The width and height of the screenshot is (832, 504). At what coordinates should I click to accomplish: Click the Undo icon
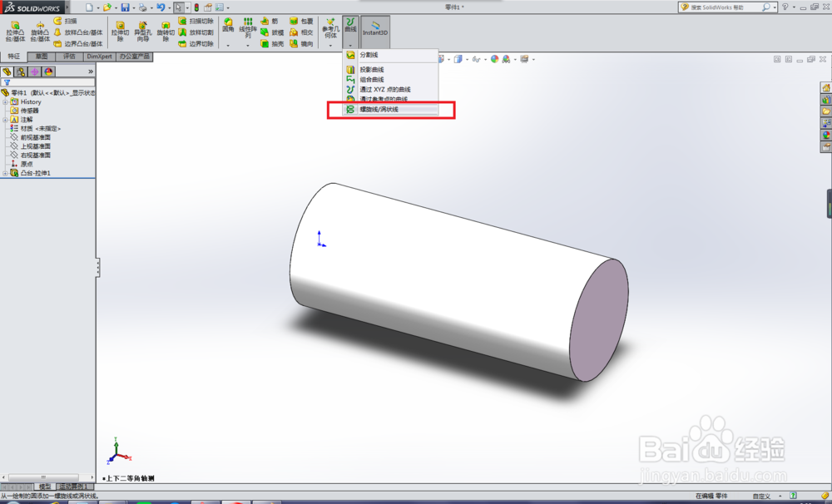point(161,7)
